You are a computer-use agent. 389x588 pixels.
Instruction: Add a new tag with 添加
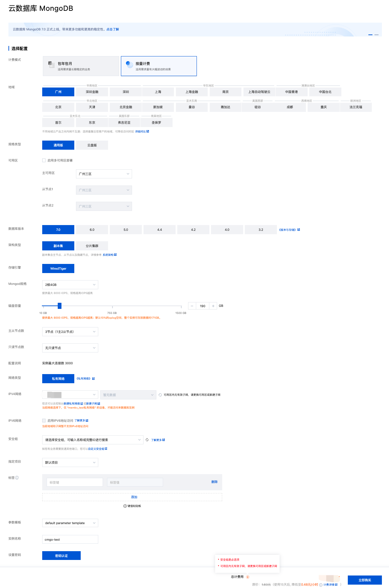click(x=132, y=497)
